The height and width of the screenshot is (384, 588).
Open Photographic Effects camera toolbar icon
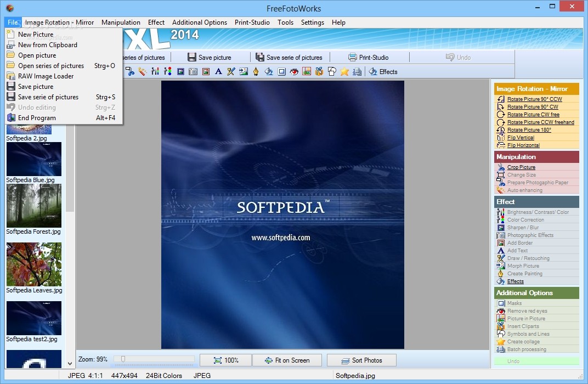pos(193,71)
